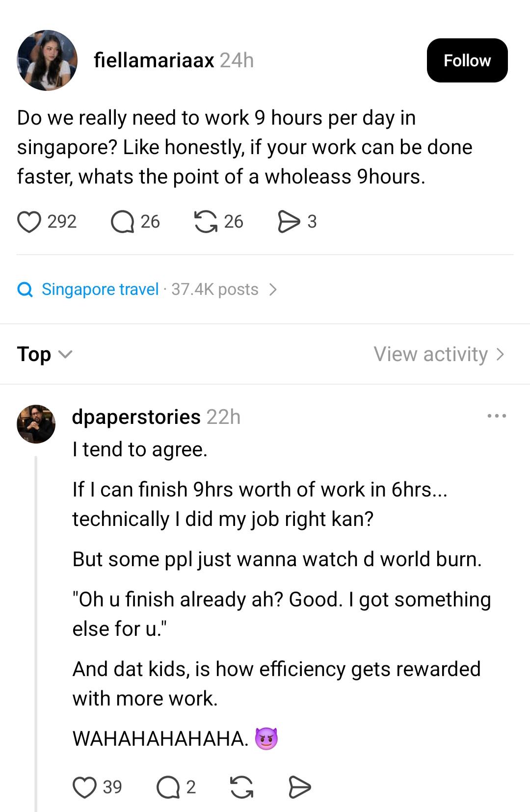Image resolution: width=530 pixels, height=812 pixels.
Task: Expand Singapore travel topic chevron
Action: point(273,289)
